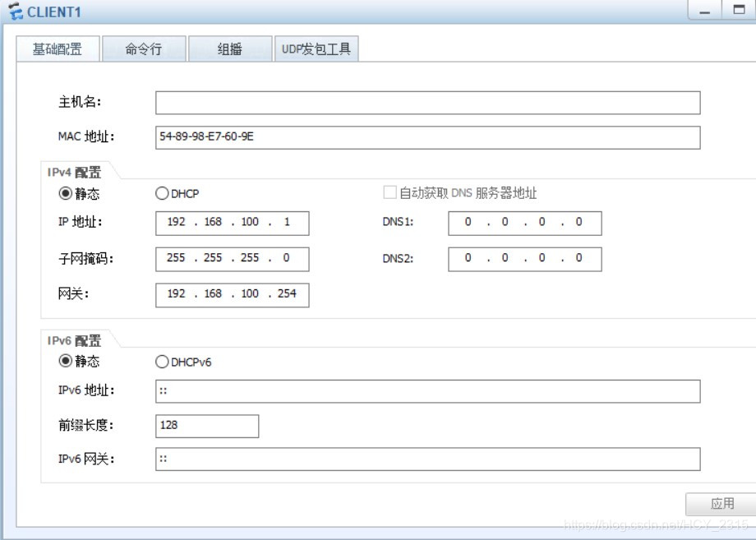Check 自动获取 DNS 服务器地址
Screen dimensions: 756x540
(390, 192)
